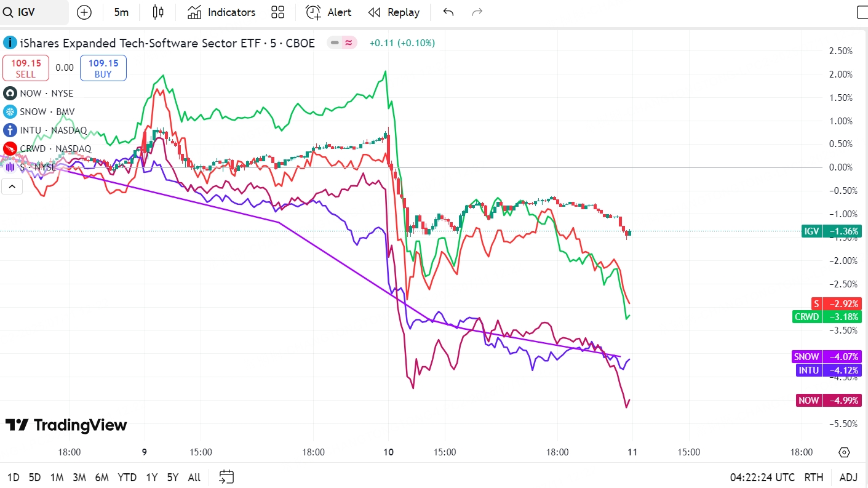868x488 pixels.
Task: Open the RTH session dropdown
Action: point(814,478)
